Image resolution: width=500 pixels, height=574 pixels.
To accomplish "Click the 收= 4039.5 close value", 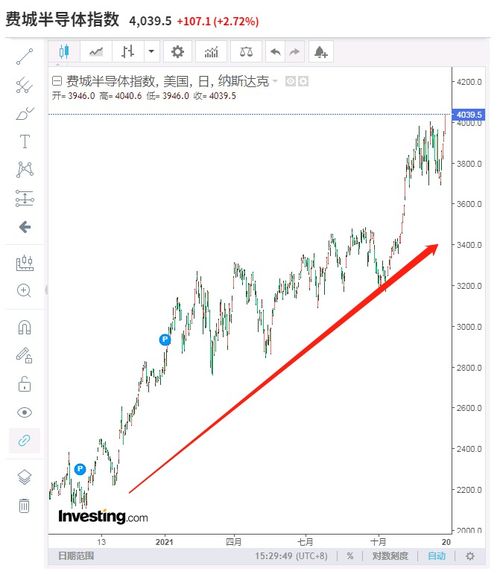I will tap(214, 96).
